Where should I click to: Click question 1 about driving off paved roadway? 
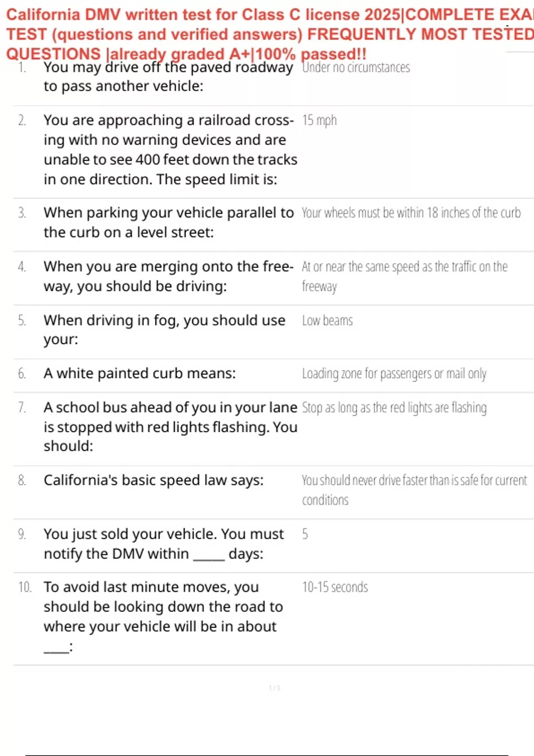coord(168,76)
